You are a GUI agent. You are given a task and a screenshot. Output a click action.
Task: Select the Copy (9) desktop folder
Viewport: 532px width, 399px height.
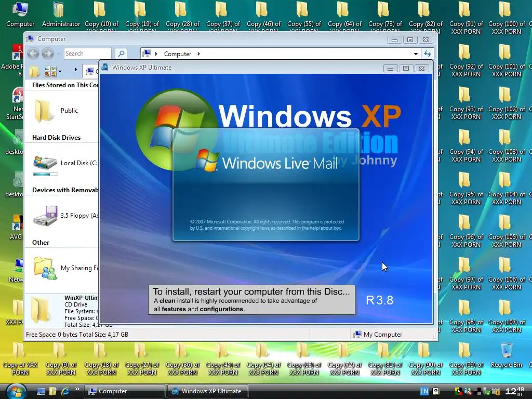pos(61,360)
